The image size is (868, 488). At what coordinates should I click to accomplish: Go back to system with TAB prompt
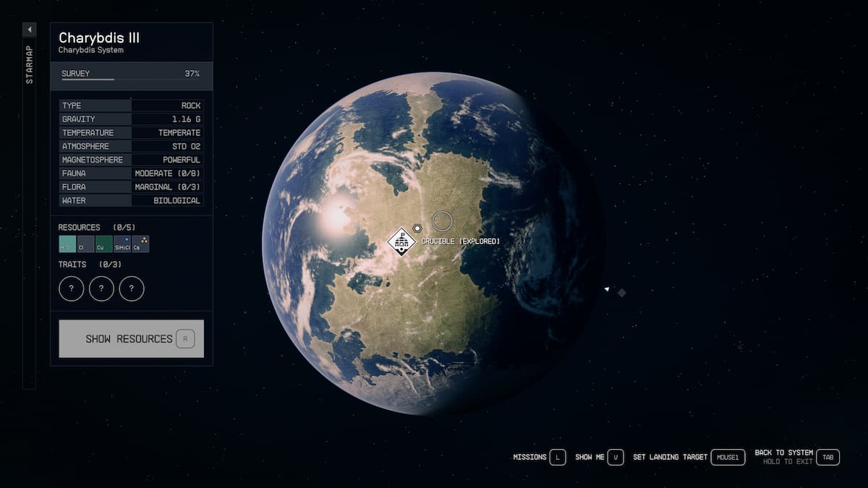pyautogui.click(x=829, y=457)
